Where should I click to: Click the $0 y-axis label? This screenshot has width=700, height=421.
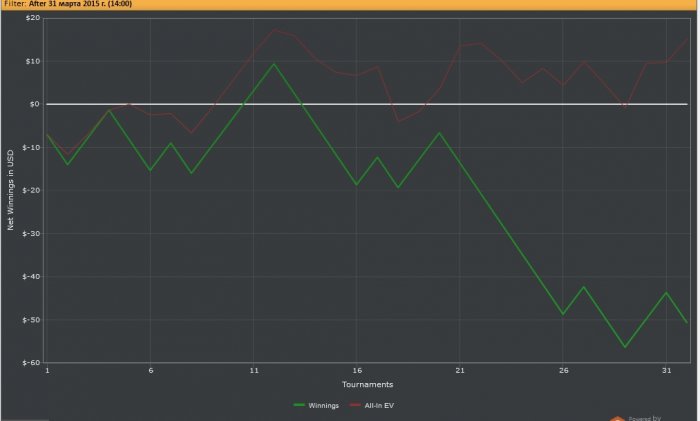tap(34, 104)
